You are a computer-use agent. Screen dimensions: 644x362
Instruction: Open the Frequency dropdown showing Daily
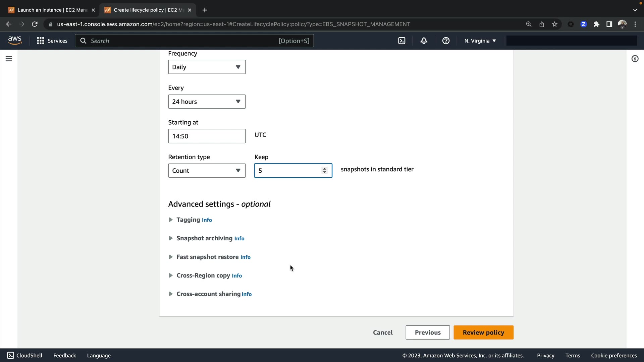(207, 67)
